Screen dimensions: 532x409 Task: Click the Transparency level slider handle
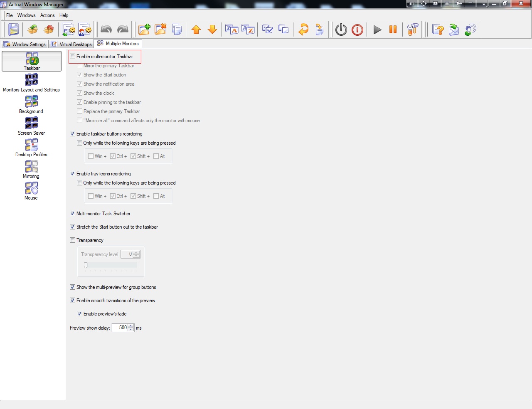coord(86,265)
